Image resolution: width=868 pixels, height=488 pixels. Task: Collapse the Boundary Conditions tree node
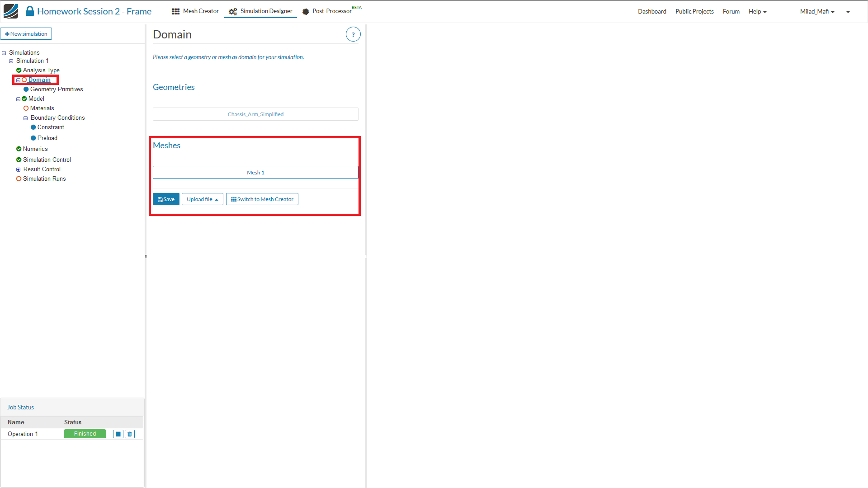[26, 118]
